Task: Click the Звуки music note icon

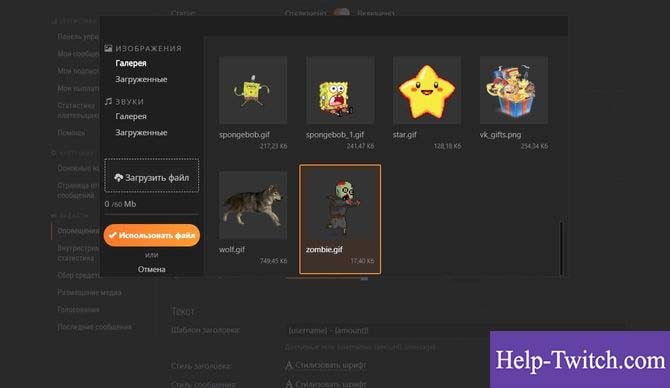Action: pos(109,101)
